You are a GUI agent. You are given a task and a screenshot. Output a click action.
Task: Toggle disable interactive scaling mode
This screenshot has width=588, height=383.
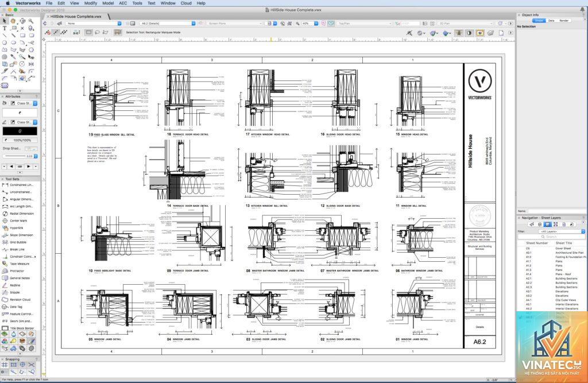(48, 33)
